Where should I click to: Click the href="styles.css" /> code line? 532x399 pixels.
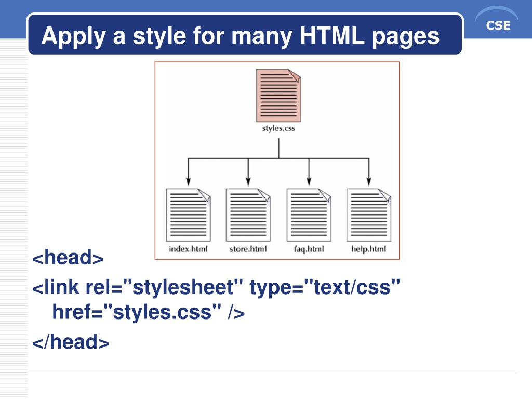click(x=148, y=312)
